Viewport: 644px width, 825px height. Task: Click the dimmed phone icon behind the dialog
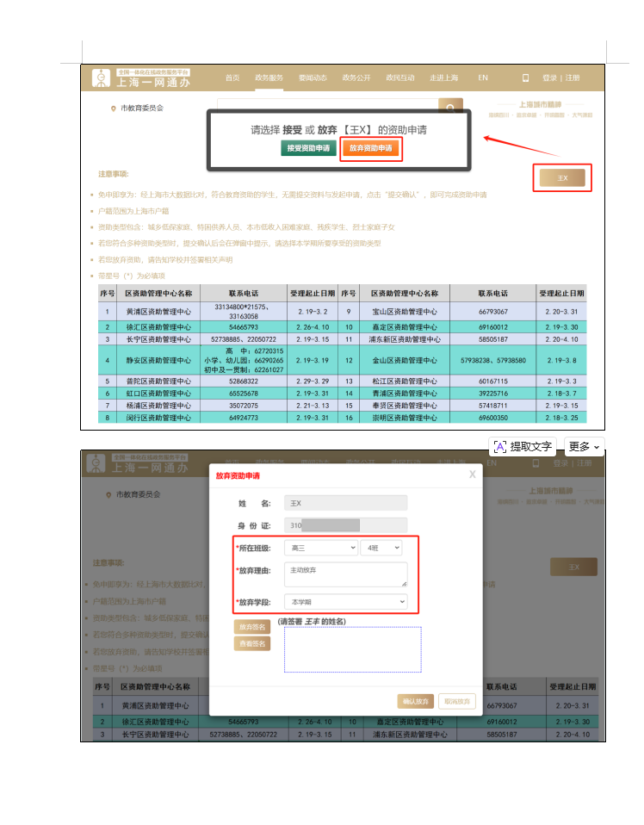point(536,463)
